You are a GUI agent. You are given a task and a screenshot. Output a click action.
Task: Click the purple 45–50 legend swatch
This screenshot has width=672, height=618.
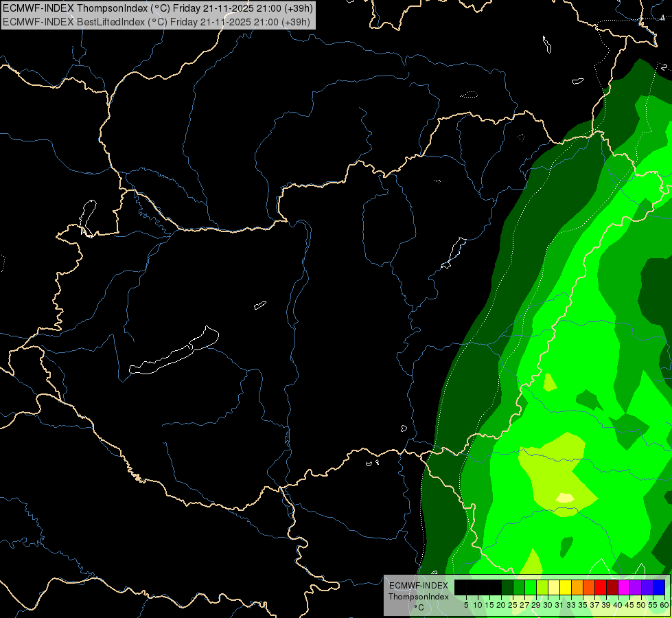click(636, 587)
